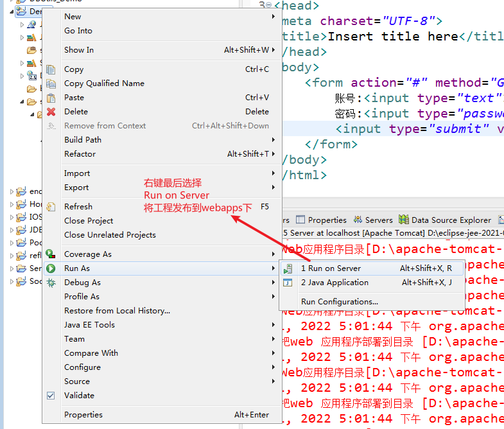Screen dimensions: 504x429
Task: Select '2 Java Application' option
Action: [372, 283]
